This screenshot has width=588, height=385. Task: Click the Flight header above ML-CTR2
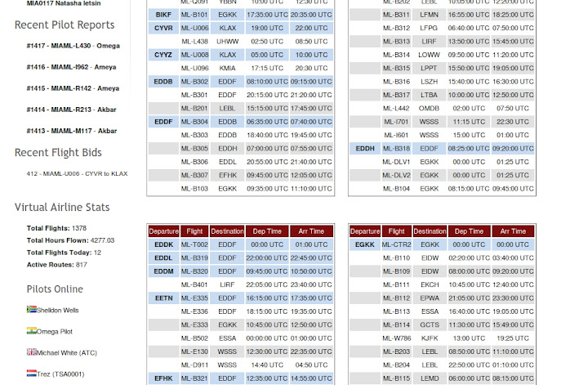pyautogui.click(x=396, y=231)
